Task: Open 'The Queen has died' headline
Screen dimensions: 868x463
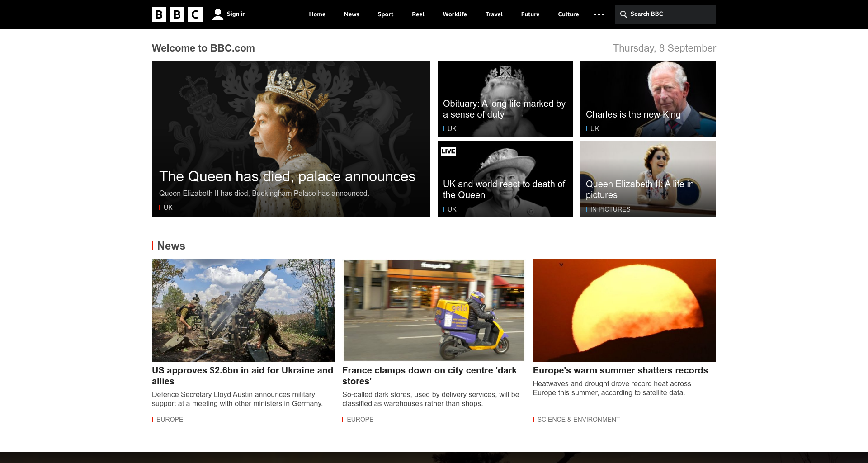Action: (x=287, y=176)
